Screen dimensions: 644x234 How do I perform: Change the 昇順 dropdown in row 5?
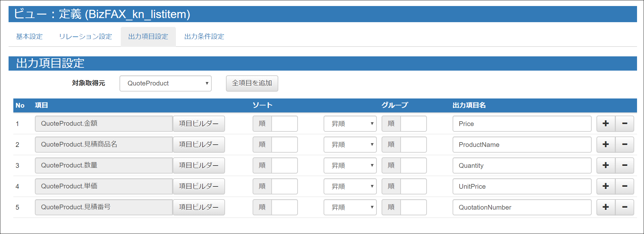click(350, 207)
